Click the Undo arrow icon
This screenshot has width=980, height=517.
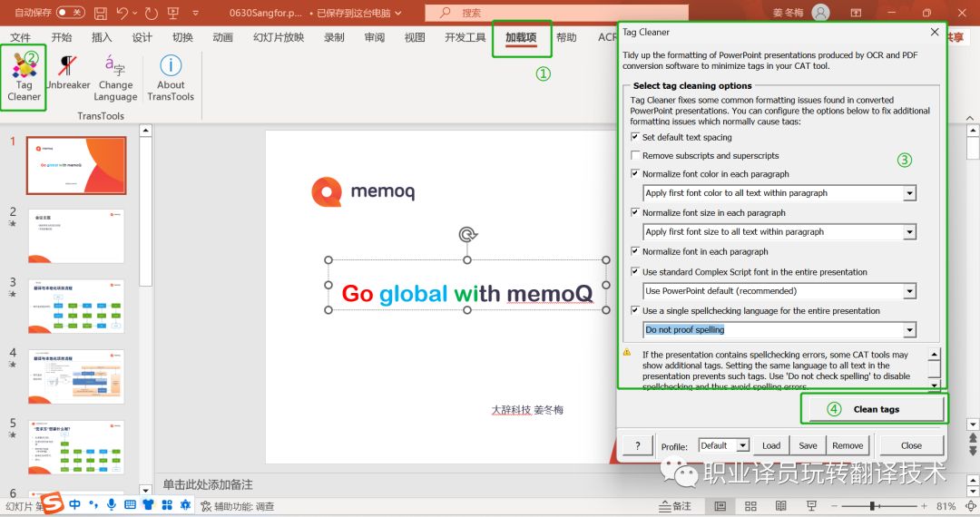122,13
